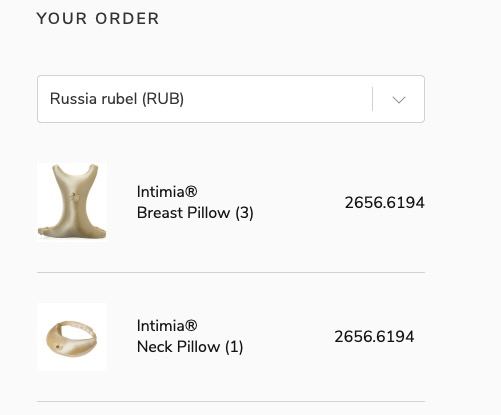The image size is (501, 415).
Task: Click the Breast Pillow price 2656.6194
Action: coord(385,203)
